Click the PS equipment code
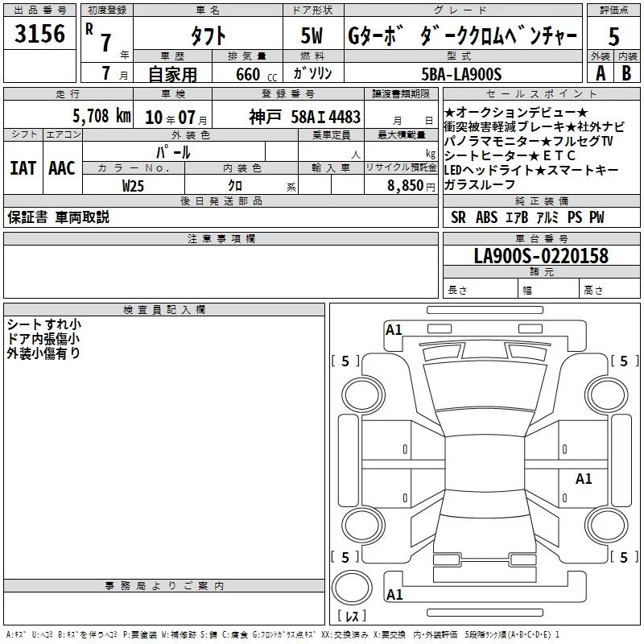This screenshot has height=644, width=644. [x=575, y=217]
